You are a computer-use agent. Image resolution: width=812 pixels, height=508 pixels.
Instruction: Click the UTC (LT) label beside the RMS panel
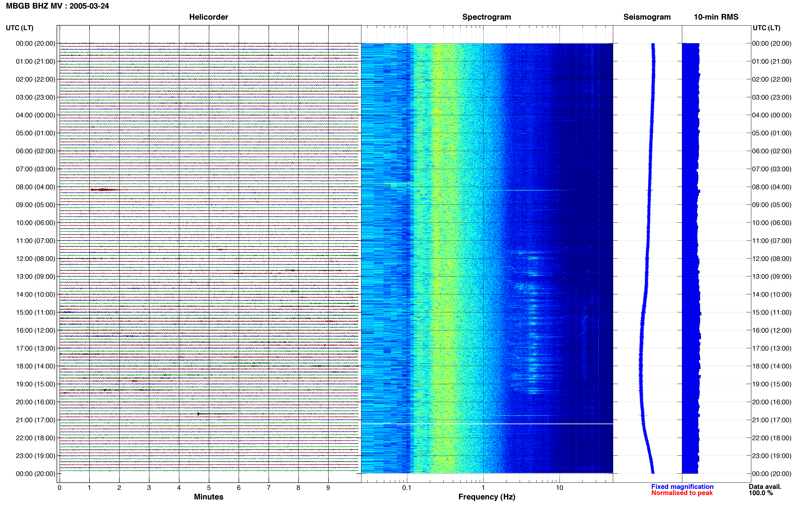(x=766, y=28)
